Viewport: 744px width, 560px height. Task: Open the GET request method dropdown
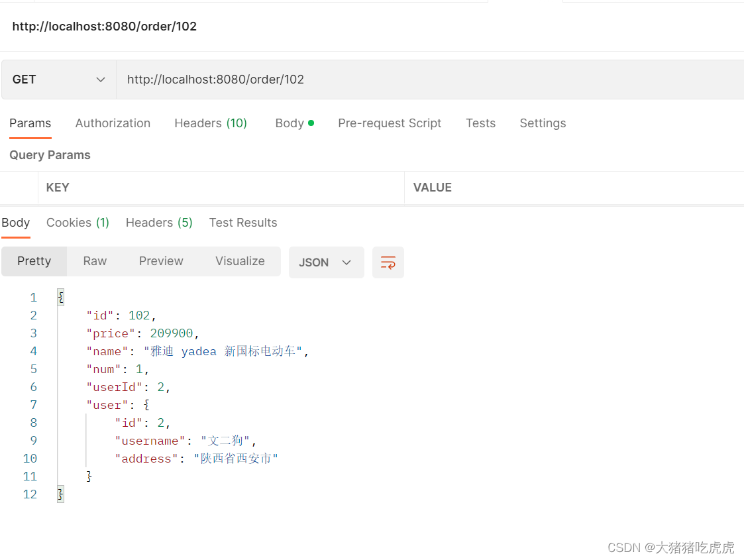click(x=58, y=79)
